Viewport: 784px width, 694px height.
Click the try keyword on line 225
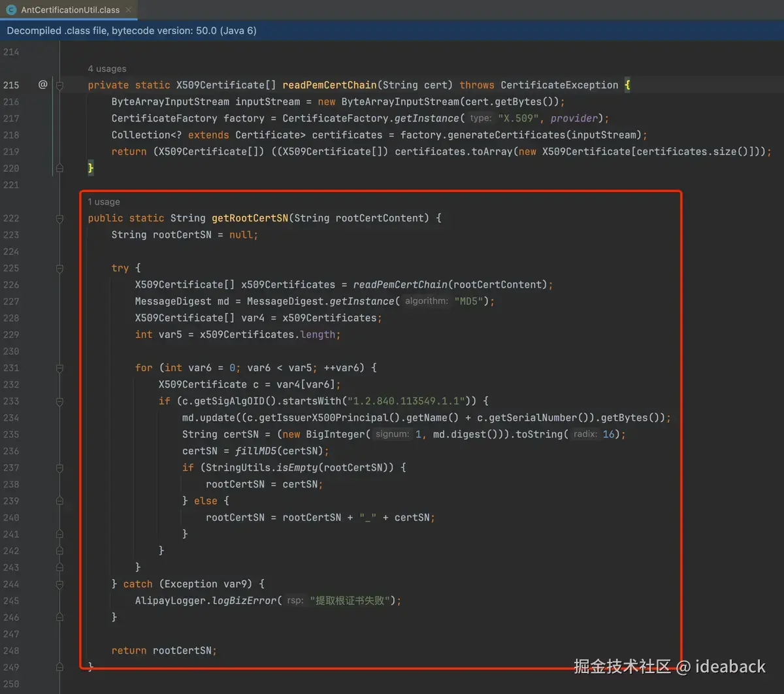[x=120, y=268]
